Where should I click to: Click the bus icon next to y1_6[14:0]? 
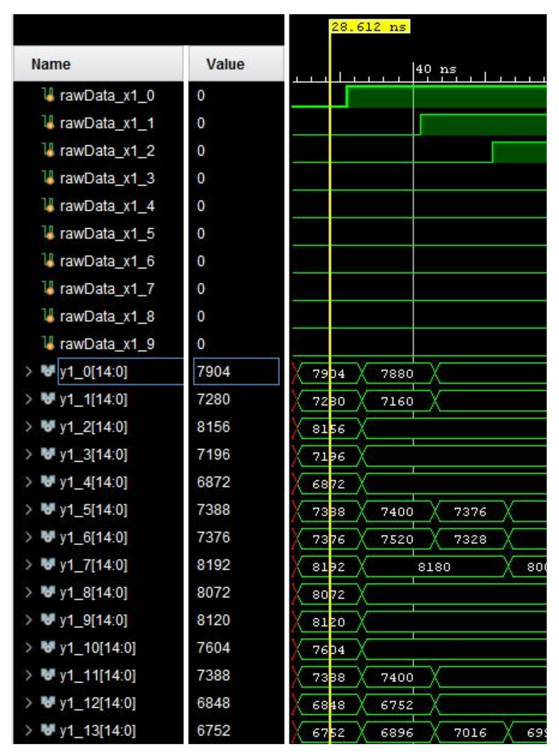(48, 537)
